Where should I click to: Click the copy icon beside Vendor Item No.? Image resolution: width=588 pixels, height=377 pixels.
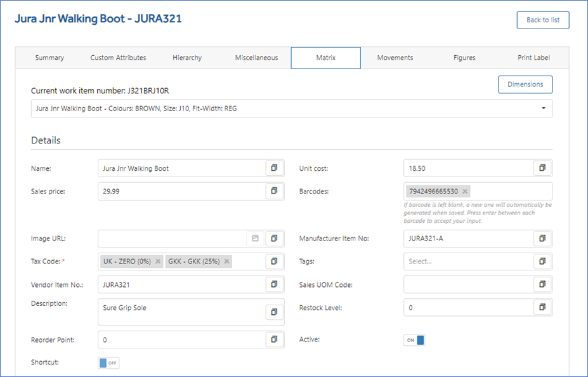coord(274,284)
